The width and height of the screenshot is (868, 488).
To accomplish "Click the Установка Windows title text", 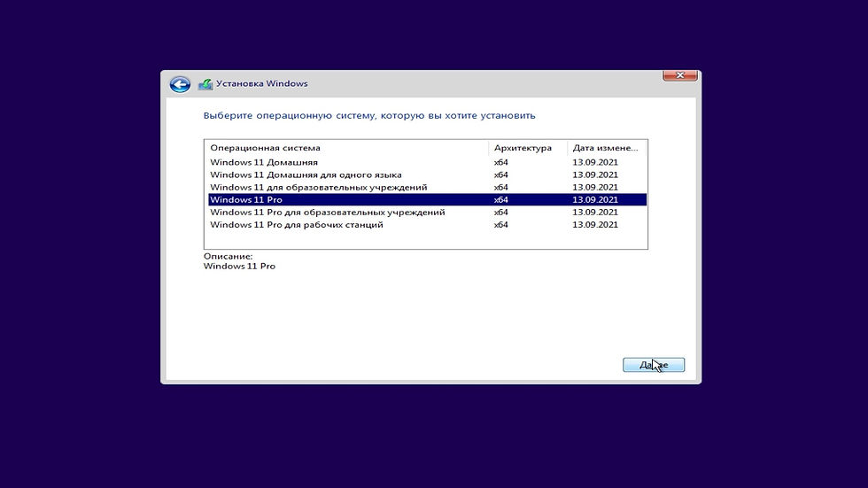I will coord(262,83).
